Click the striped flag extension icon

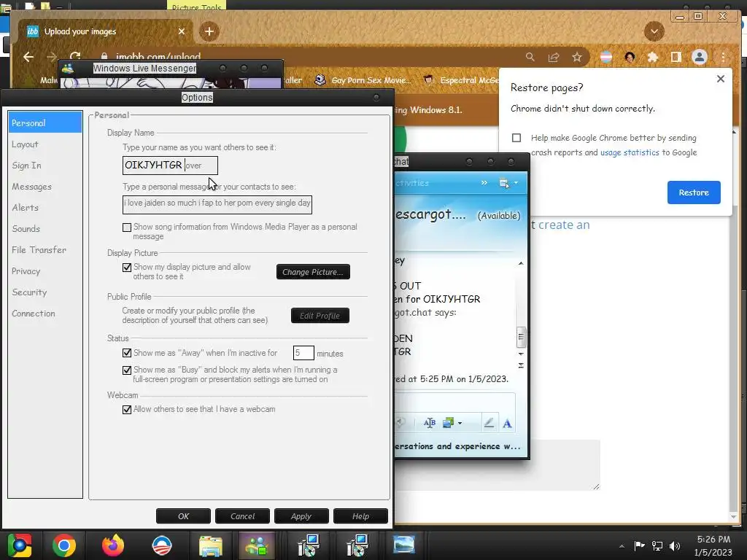[x=606, y=57]
